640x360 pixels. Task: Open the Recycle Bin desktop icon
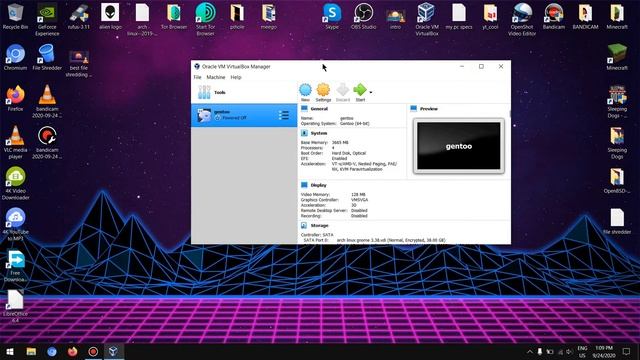(x=16, y=17)
